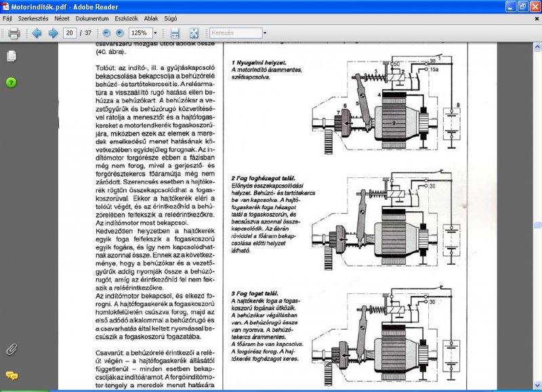Select the fit full page icon

(194, 33)
